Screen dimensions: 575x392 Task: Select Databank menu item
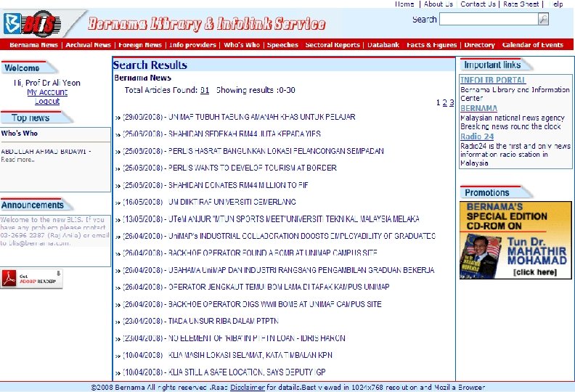coord(383,45)
